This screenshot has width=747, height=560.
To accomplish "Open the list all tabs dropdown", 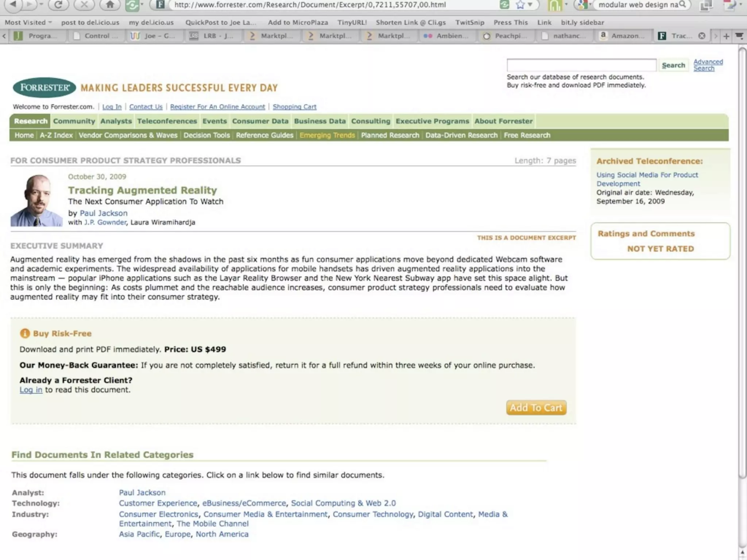I will click(739, 36).
